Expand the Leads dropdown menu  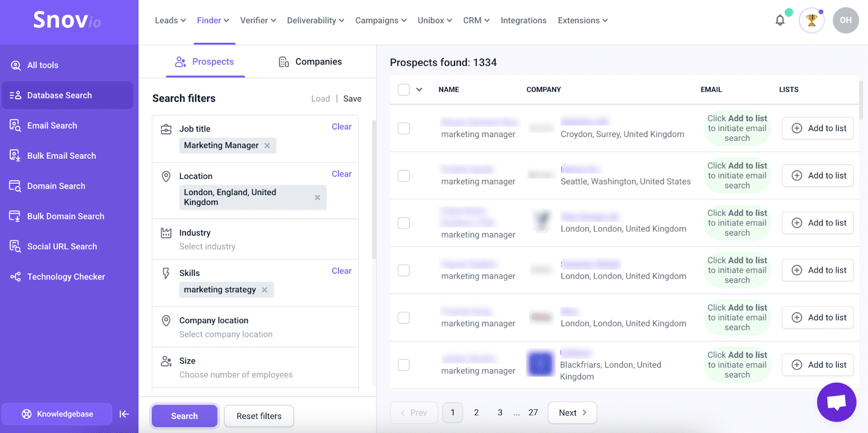(x=170, y=21)
